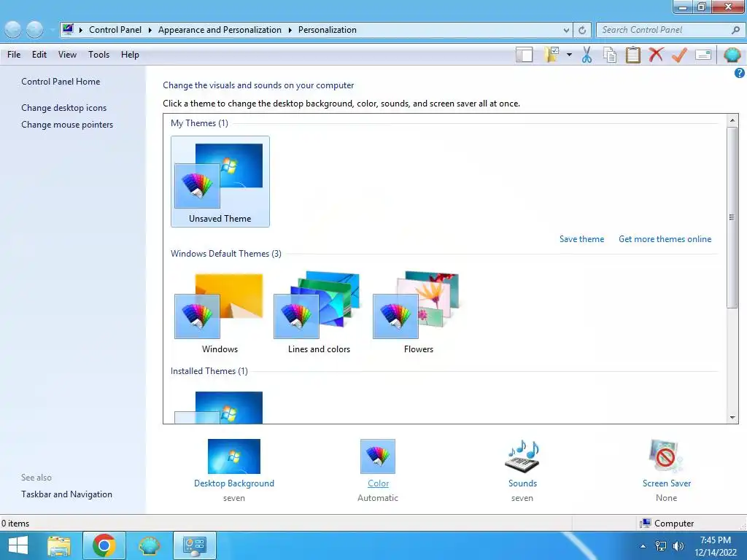This screenshot has height=560, width=747.
Task: Open Screen Saver settings icon
Action: [x=666, y=456]
